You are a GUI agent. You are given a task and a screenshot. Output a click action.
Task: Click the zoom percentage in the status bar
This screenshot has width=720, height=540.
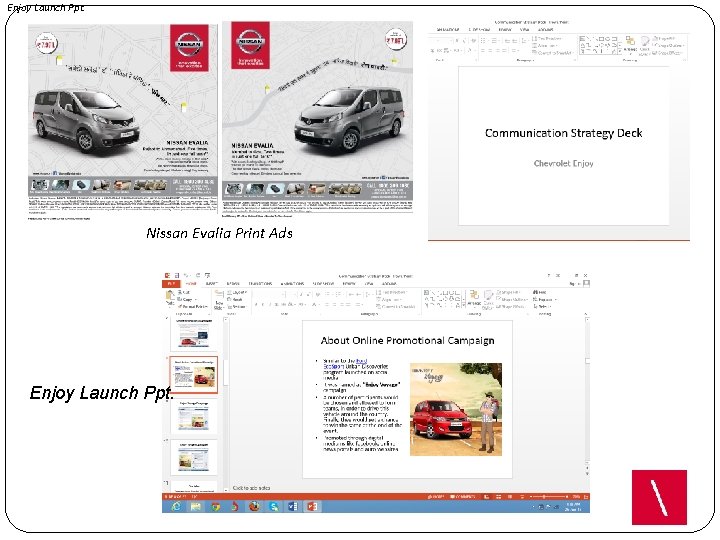click(577, 497)
